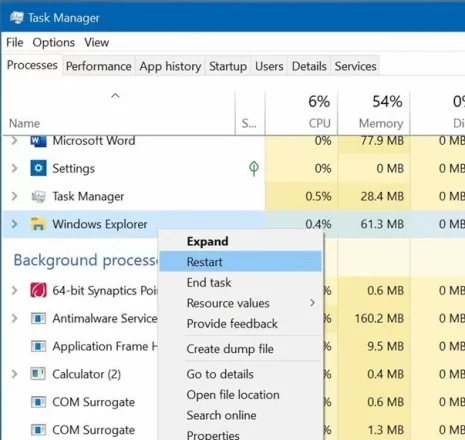Click the Settings gear process icon
This screenshot has height=440, width=465.
38,168
